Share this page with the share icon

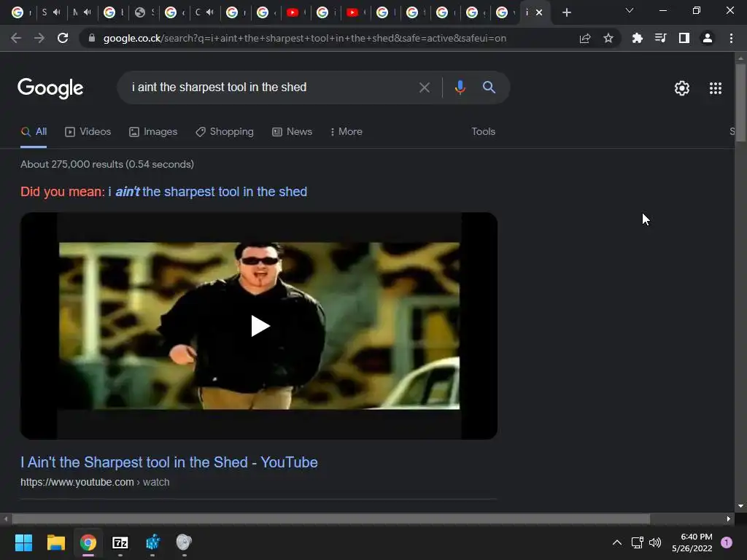pyautogui.click(x=585, y=38)
